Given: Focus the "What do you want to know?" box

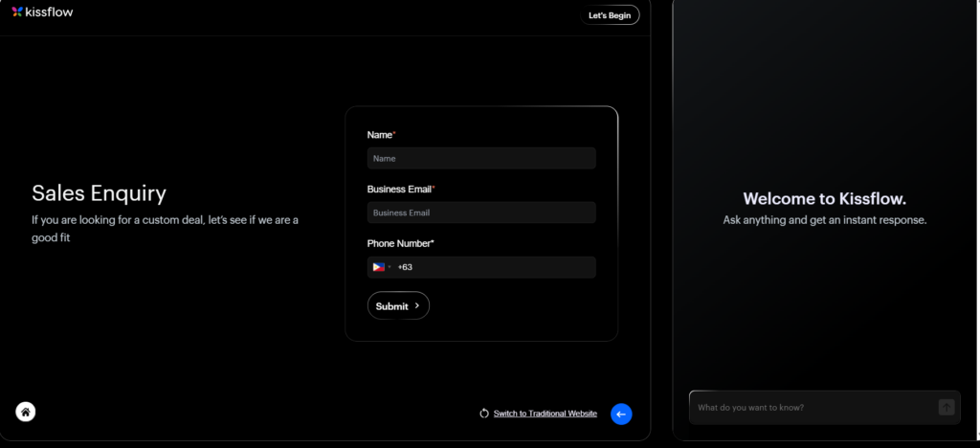Looking at the screenshot, I should [812, 408].
